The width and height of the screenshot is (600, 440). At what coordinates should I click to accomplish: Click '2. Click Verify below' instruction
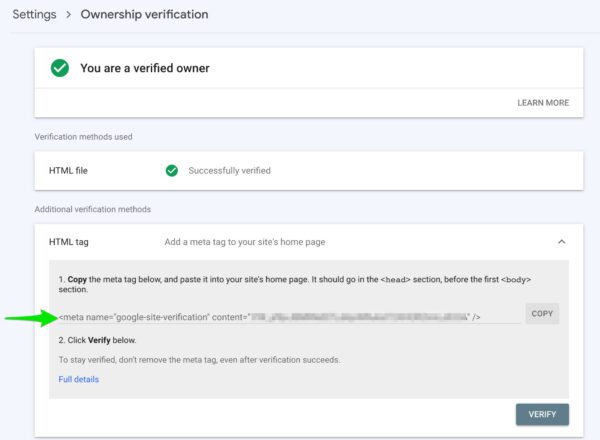coord(97,340)
